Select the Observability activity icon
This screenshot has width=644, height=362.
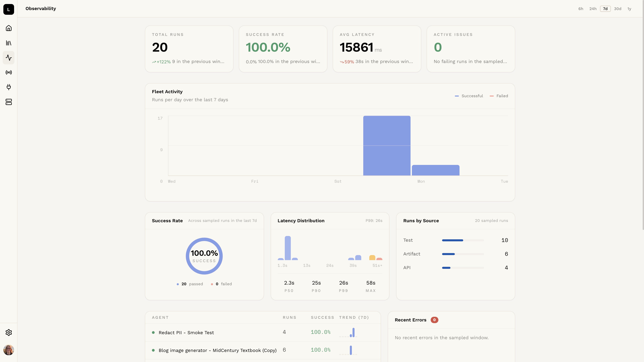(9, 58)
